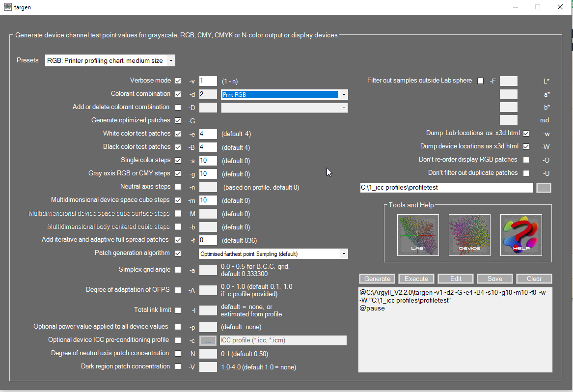This screenshot has height=392, width=573.
Task: Enable Neutral axis steps checkbox
Action: click(178, 187)
